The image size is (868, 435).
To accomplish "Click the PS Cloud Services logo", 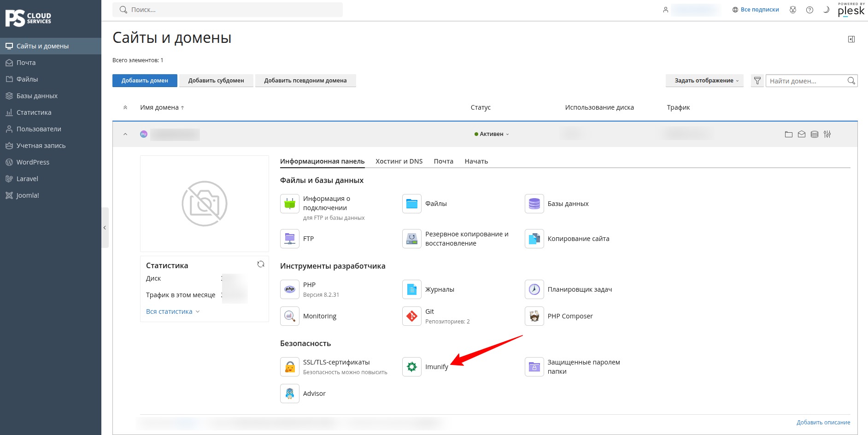I will click(x=28, y=18).
